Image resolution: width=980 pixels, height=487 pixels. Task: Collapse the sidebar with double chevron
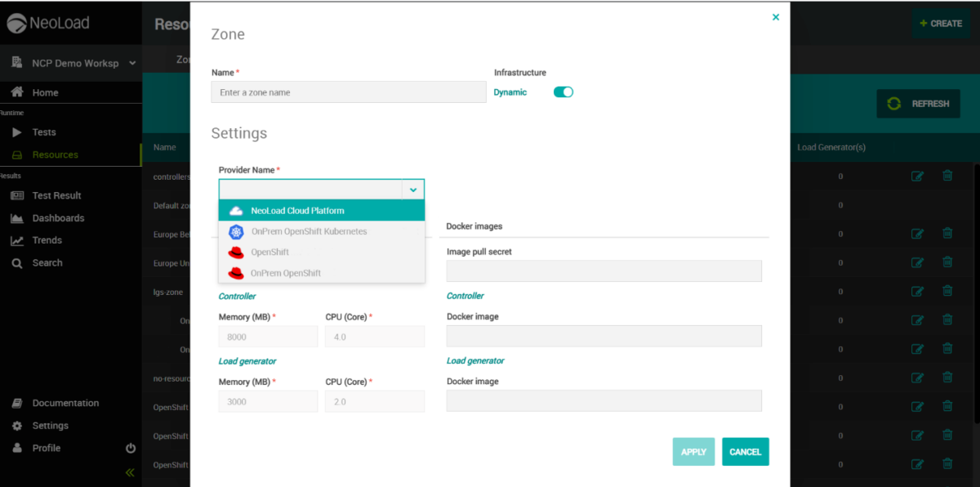point(130,472)
